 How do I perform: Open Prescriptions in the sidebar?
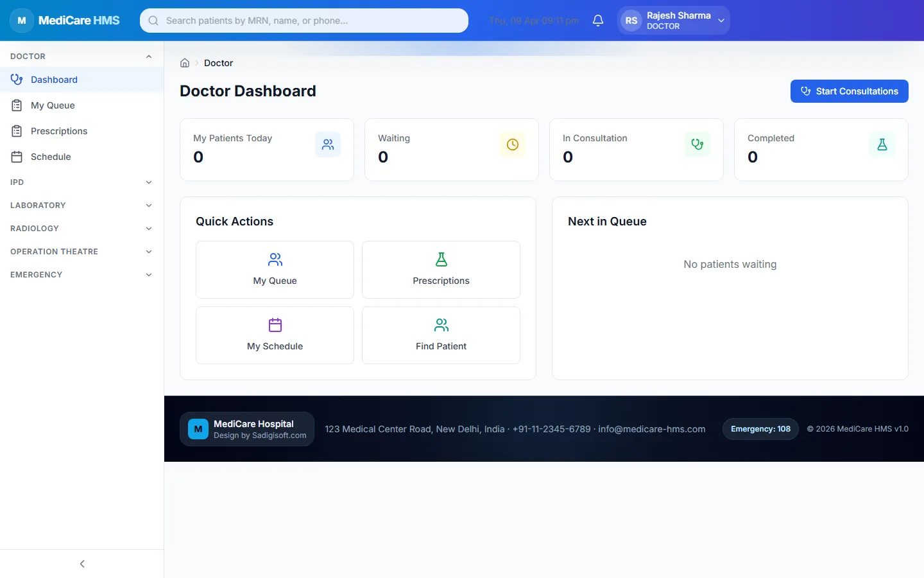[81, 131]
